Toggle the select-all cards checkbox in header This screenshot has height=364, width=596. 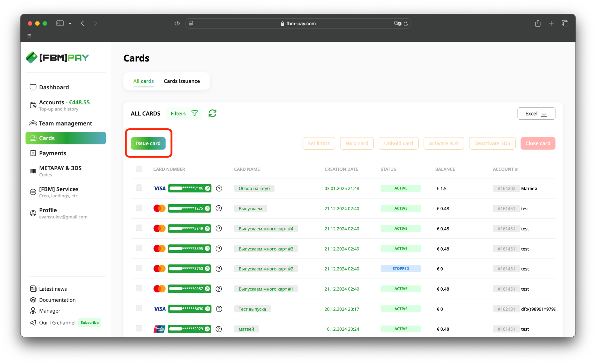(x=139, y=169)
